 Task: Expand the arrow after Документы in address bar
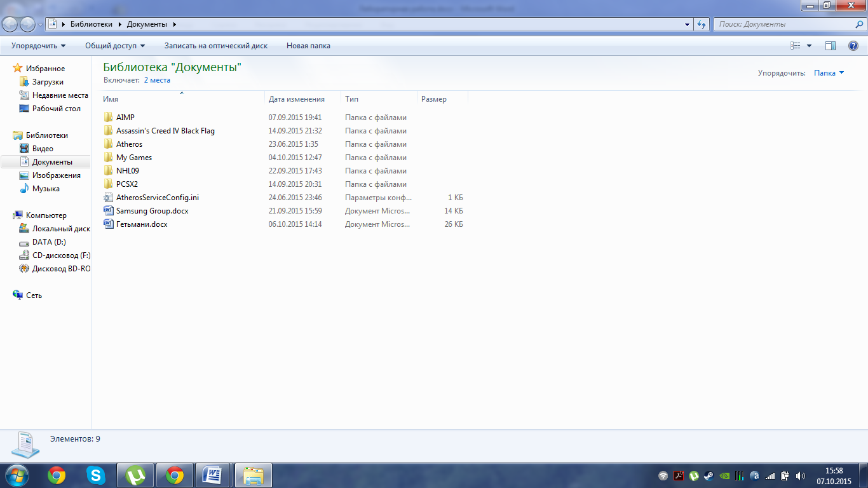(x=174, y=24)
